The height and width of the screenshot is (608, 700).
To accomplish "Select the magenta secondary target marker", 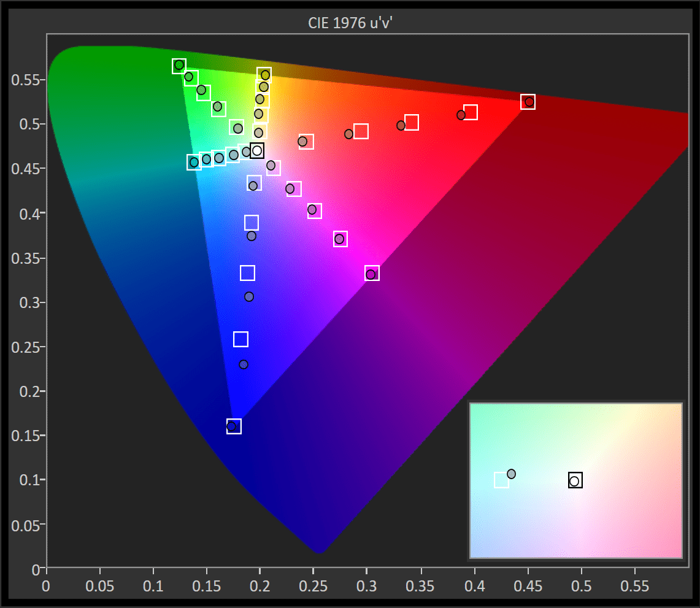I will [x=372, y=274].
